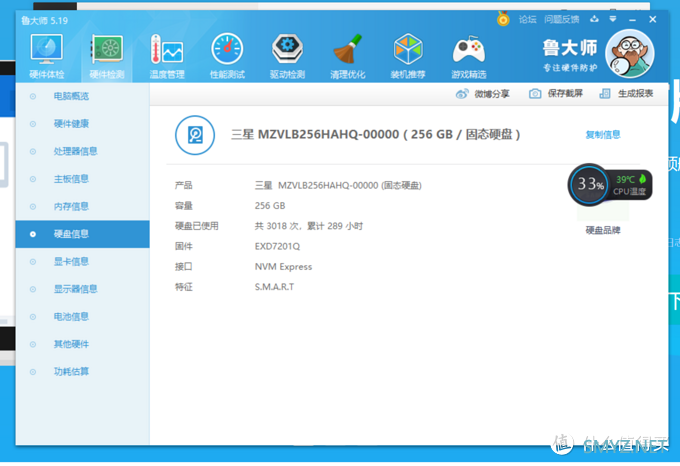Click 鲁大师 5.19 title text
680x466 pixels.
pos(45,20)
